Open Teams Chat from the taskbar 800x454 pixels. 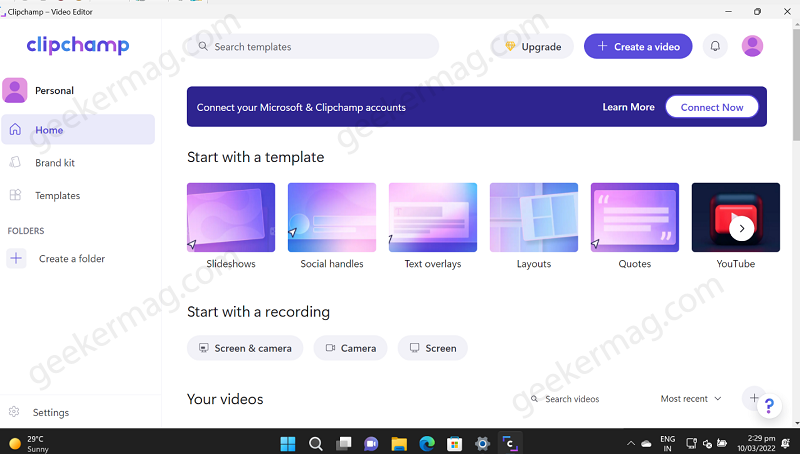(x=371, y=443)
